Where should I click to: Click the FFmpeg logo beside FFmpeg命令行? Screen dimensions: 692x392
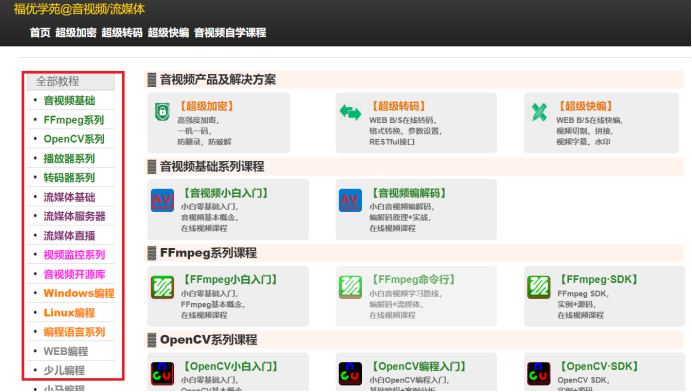click(350, 287)
